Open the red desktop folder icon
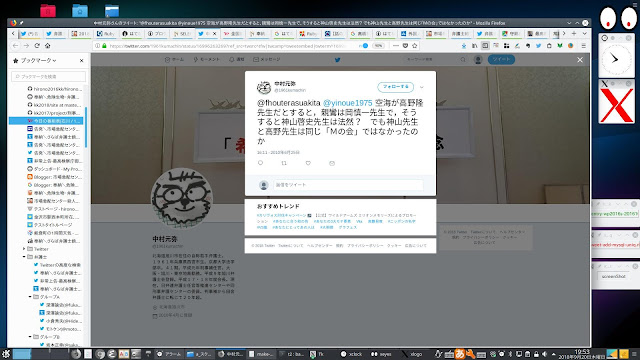640x360 pixels. point(48,10)
